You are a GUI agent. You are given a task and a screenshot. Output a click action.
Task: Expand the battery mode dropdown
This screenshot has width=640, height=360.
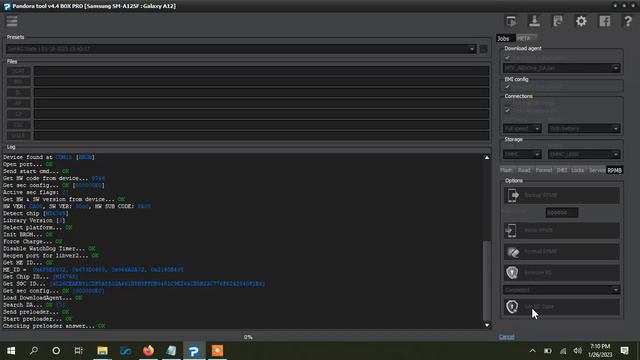pyautogui.click(x=616, y=129)
